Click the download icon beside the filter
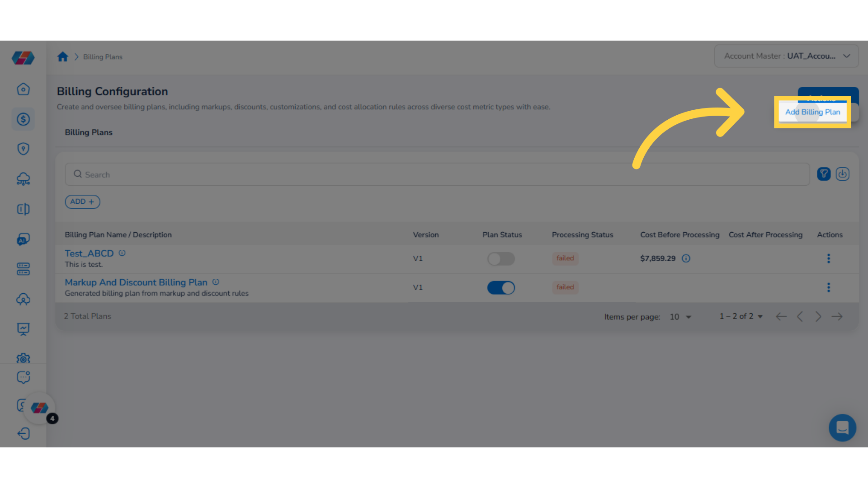 click(x=842, y=174)
